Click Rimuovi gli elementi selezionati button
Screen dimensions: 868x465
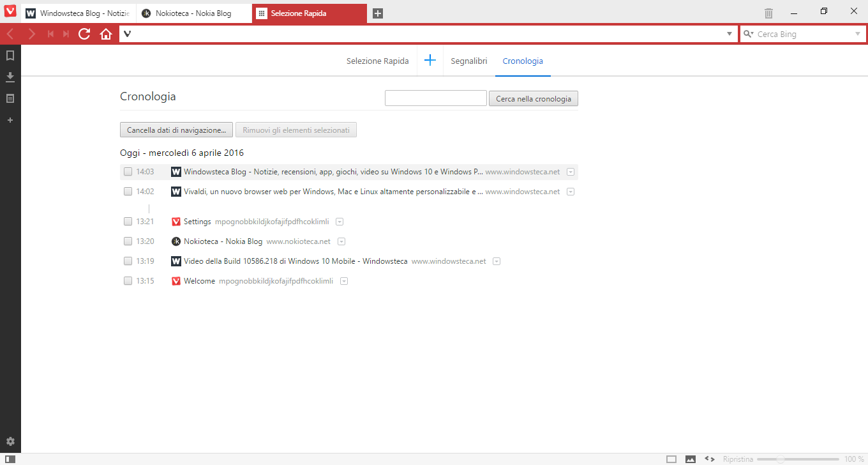point(296,130)
